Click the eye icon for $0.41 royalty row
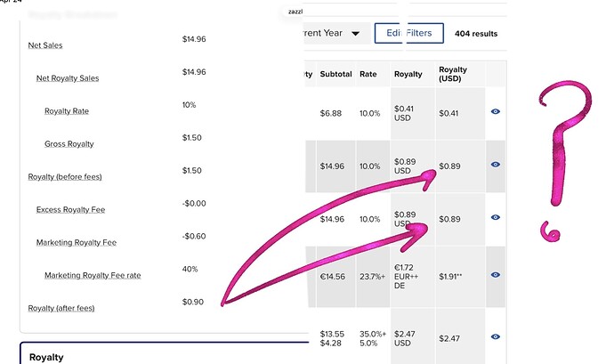The height and width of the screenshot is (364, 614). click(496, 111)
